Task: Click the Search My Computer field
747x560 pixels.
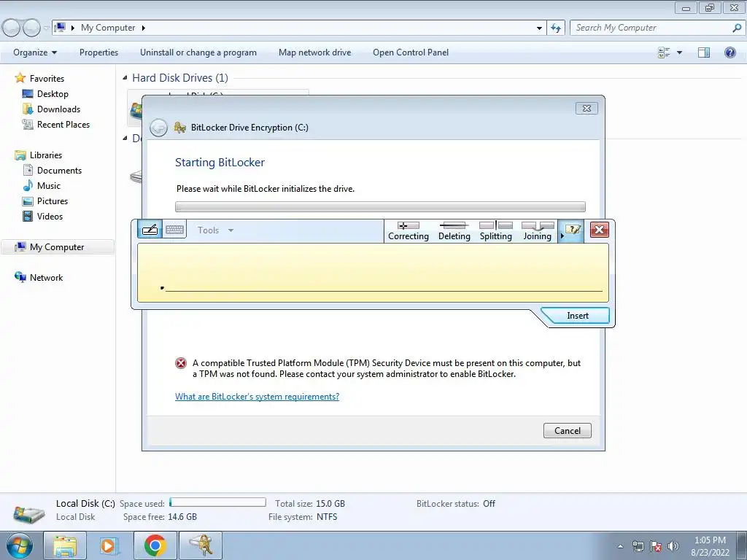Action: (650, 28)
